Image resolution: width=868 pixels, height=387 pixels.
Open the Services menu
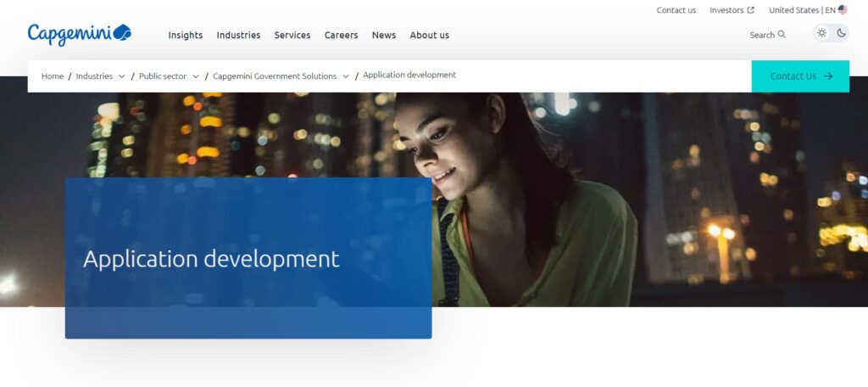pos(292,35)
